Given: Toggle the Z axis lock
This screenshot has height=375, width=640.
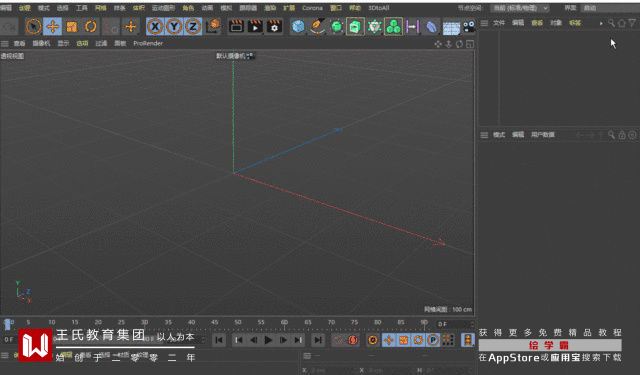Looking at the screenshot, I should point(193,27).
